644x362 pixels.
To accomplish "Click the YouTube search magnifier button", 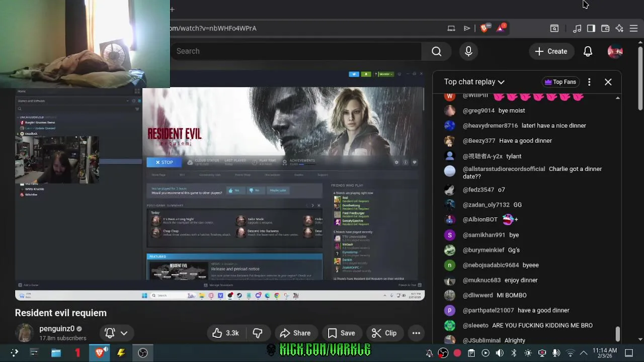I will click(x=436, y=51).
